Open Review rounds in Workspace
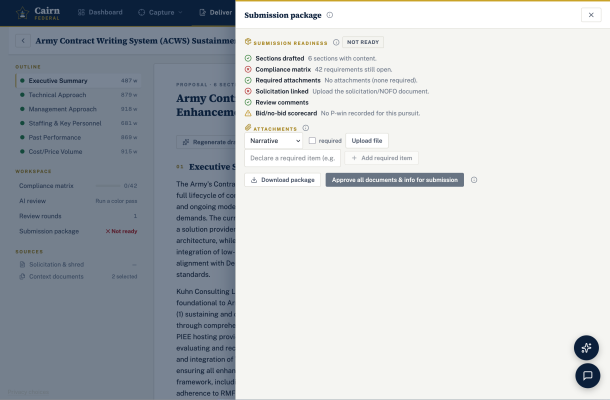Viewport: 610px width, 400px height. coord(78,216)
